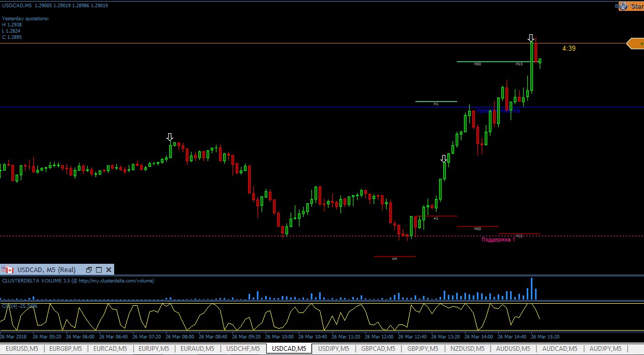The image size is (644, 355).
Task: Click yesterday's close value C 1.2895
Action: tap(12, 37)
